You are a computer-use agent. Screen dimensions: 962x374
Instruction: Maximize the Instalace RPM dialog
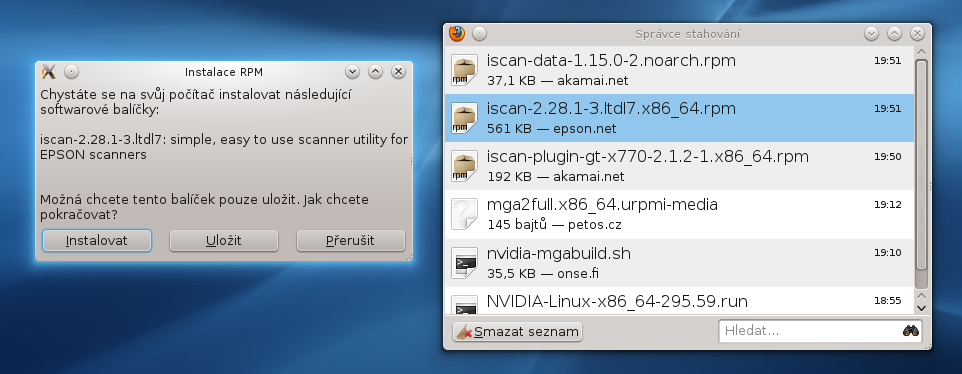pos(375,72)
